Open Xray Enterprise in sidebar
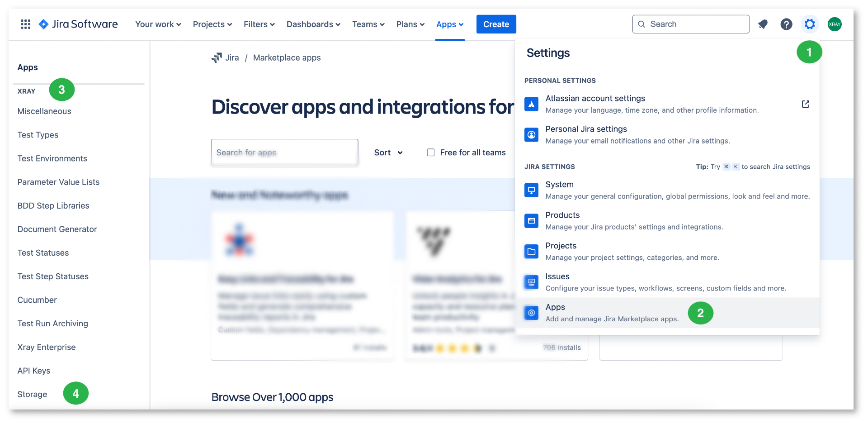 pos(47,347)
